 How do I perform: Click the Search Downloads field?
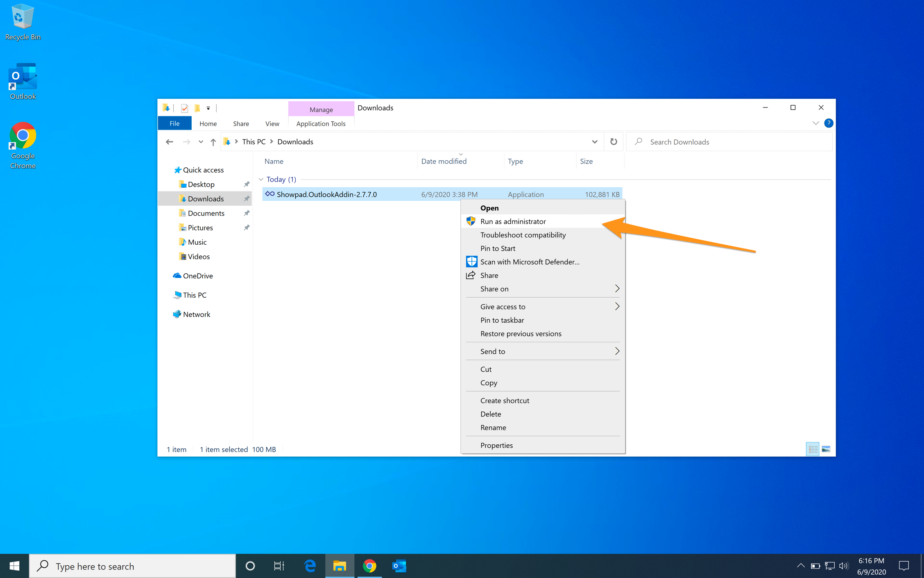pos(729,142)
